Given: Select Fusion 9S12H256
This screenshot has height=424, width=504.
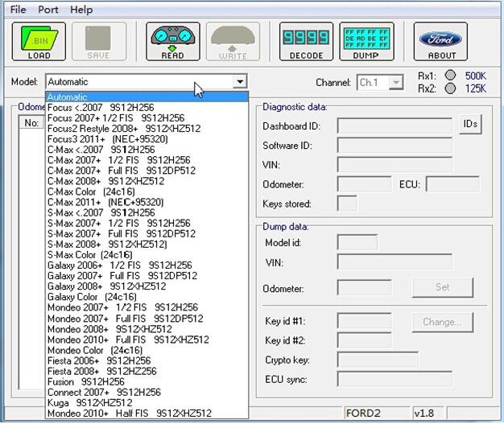Looking at the screenshot, I should tap(147, 382).
